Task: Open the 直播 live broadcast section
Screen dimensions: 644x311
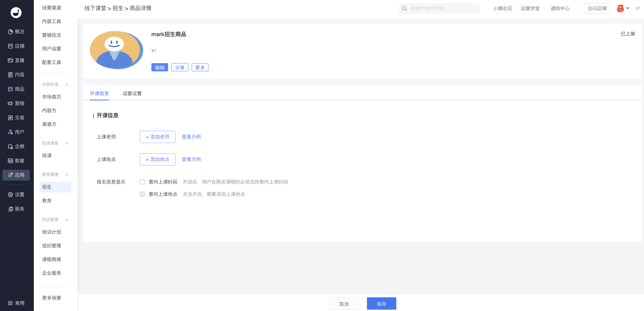Action: (x=16, y=60)
